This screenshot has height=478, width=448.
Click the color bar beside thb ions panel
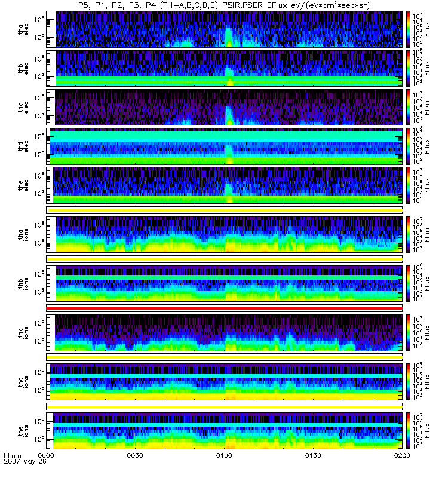tap(408, 283)
